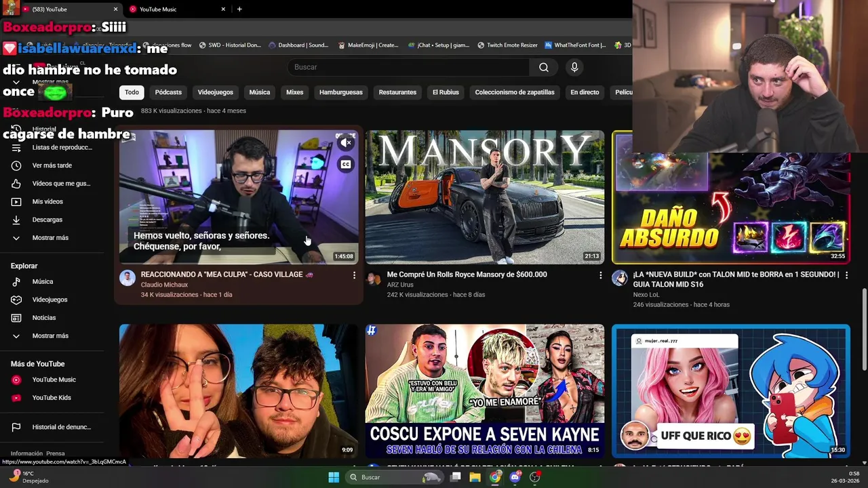Start voice search with the microphone icon
868x488 pixels.
(574, 67)
